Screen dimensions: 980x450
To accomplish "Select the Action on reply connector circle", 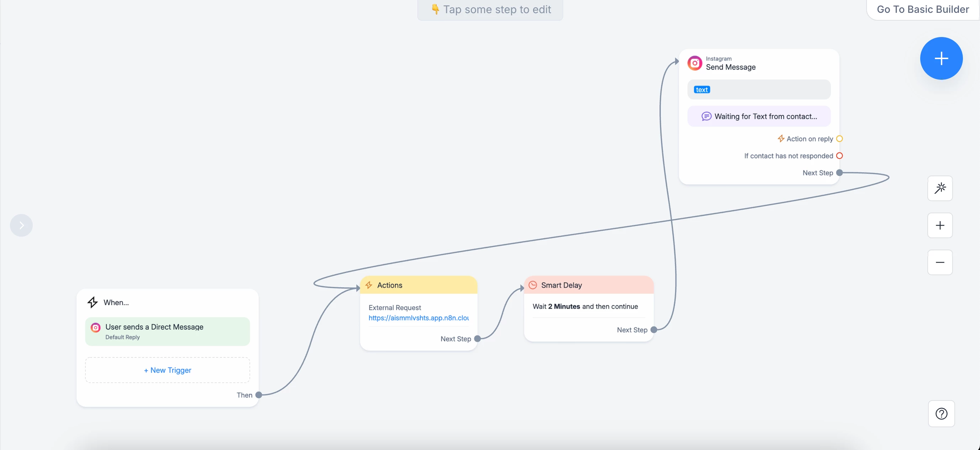I will point(839,139).
